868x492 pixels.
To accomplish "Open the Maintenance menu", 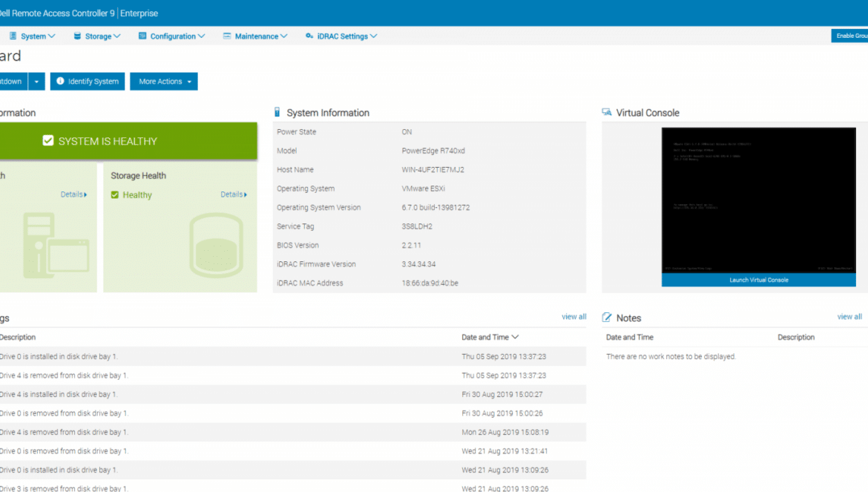I will [256, 36].
